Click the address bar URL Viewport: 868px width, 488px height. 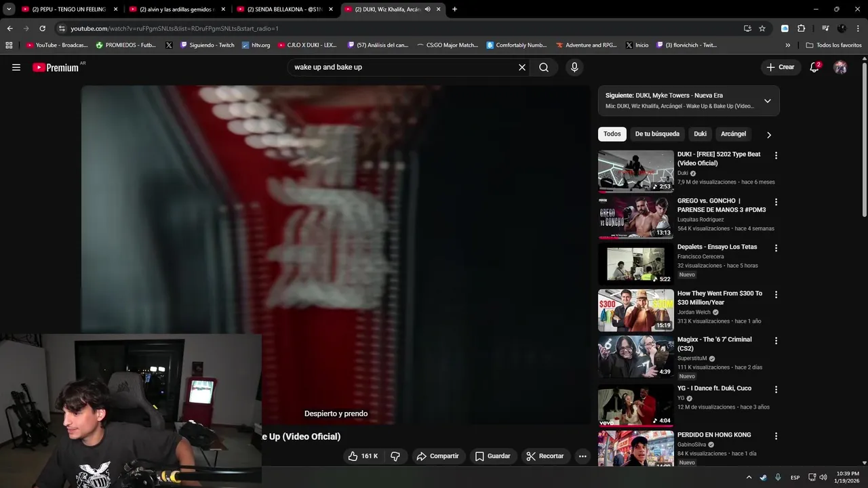coord(174,28)
